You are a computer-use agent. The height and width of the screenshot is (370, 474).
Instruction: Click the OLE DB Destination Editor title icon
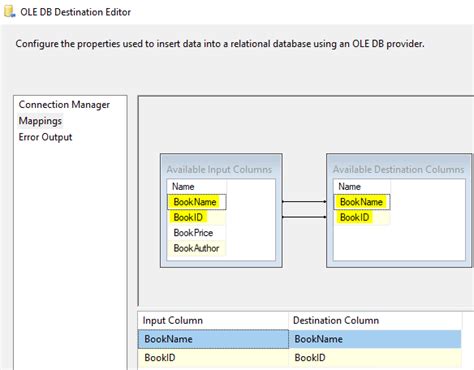(x=9, y=12)
